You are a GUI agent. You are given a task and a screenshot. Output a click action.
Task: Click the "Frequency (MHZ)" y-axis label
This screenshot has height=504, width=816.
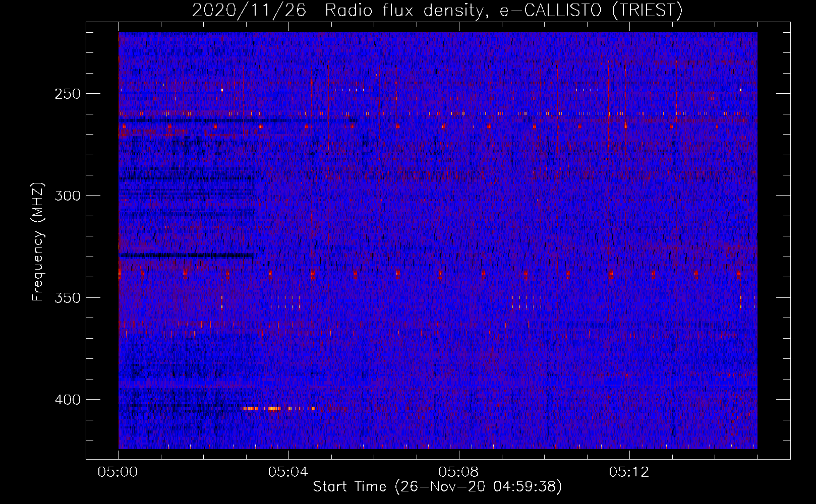[x=38, y=242]
